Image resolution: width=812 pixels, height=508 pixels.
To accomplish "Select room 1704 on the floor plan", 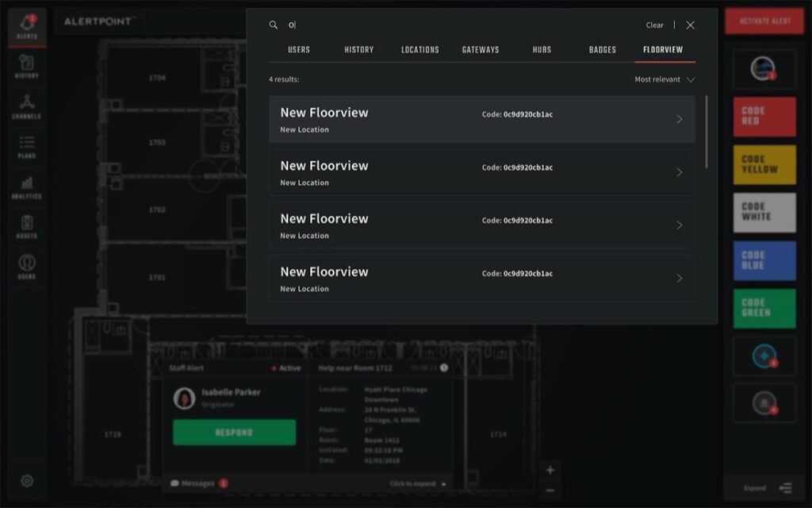I will [x=157, y=78].
